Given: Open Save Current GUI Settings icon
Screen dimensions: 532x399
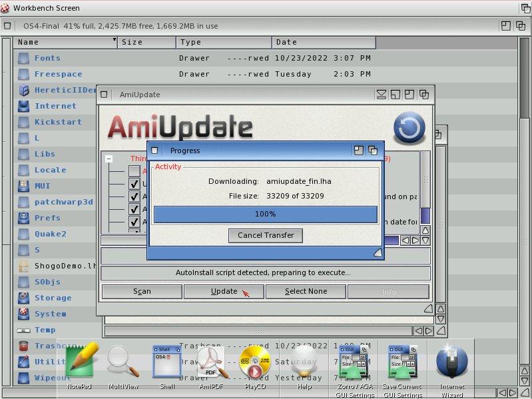Looking at the screenshot, I should click(x=402, y=362).
